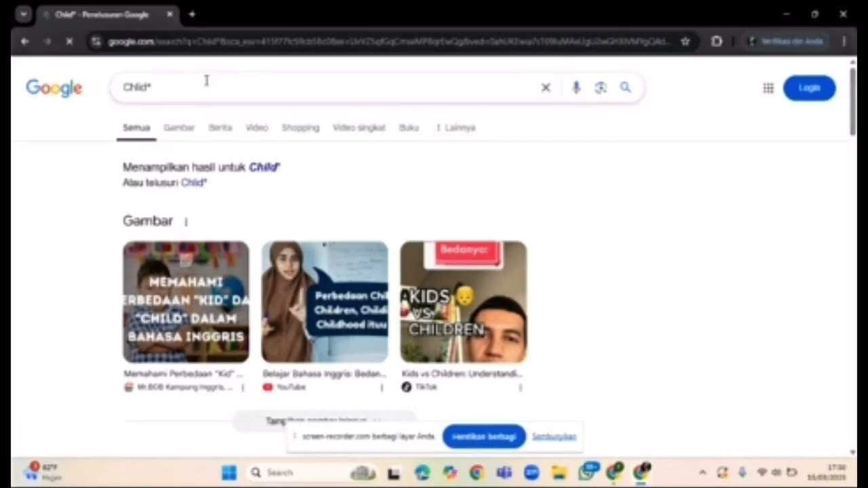Open File Explorer from taskbar
Image resolution: width=868 pixels, height=488 pixels.
(x=559, y=472)
